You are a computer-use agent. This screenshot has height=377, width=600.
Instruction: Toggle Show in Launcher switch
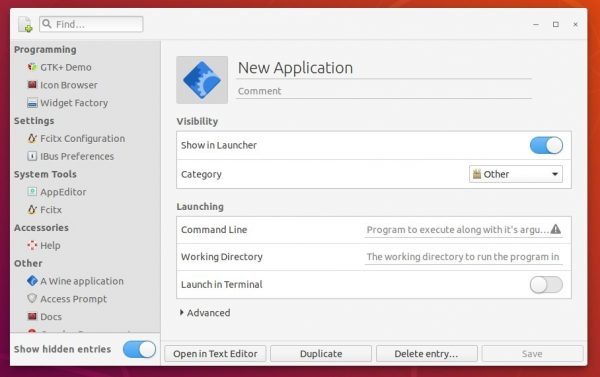tap(546, 145)
